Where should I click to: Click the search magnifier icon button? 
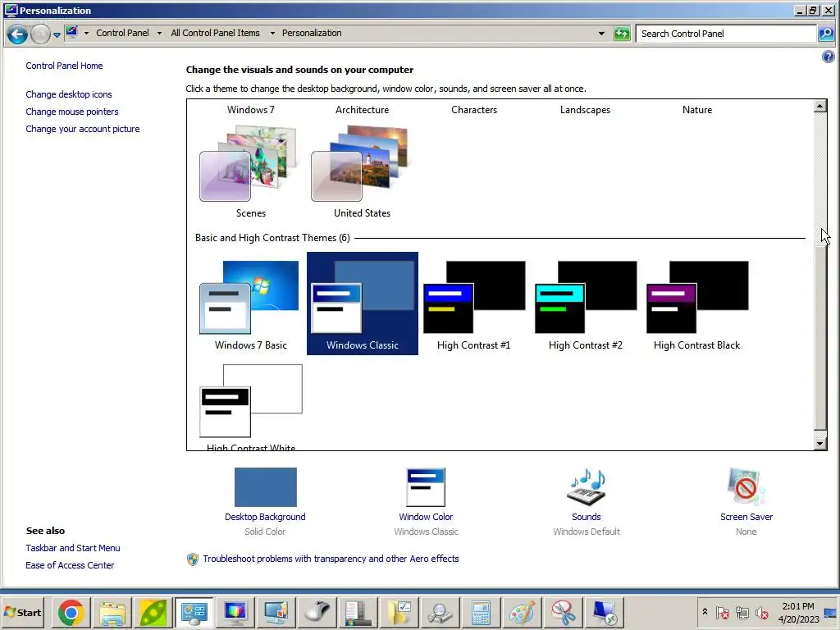click(826, 34)
